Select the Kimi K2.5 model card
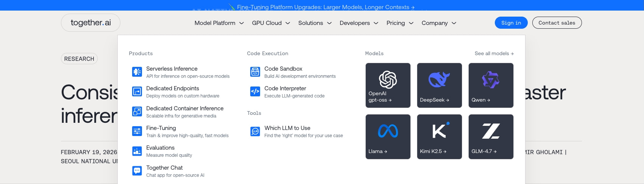The height and width of the screenshot is (184, 644). tap(440, 137)
